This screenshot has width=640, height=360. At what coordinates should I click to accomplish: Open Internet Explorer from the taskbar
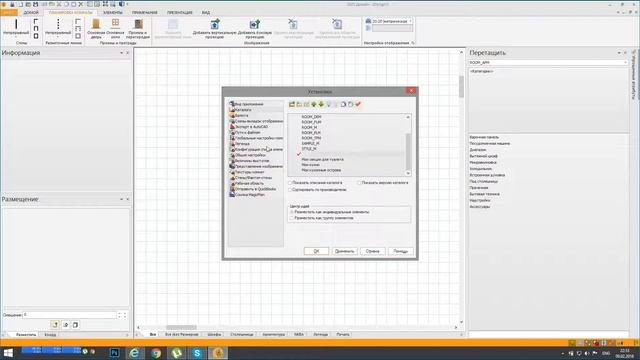coord(134,353)
